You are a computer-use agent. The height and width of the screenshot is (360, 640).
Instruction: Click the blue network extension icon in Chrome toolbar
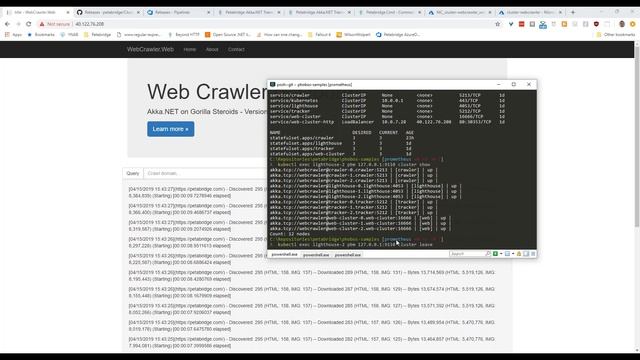[x=543, y=25]
